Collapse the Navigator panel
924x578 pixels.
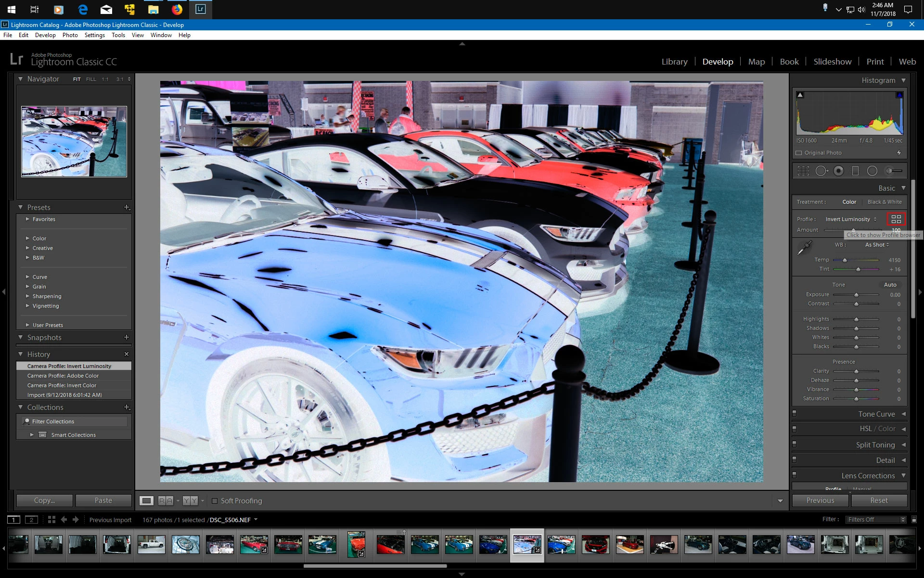tap(21, 79)
